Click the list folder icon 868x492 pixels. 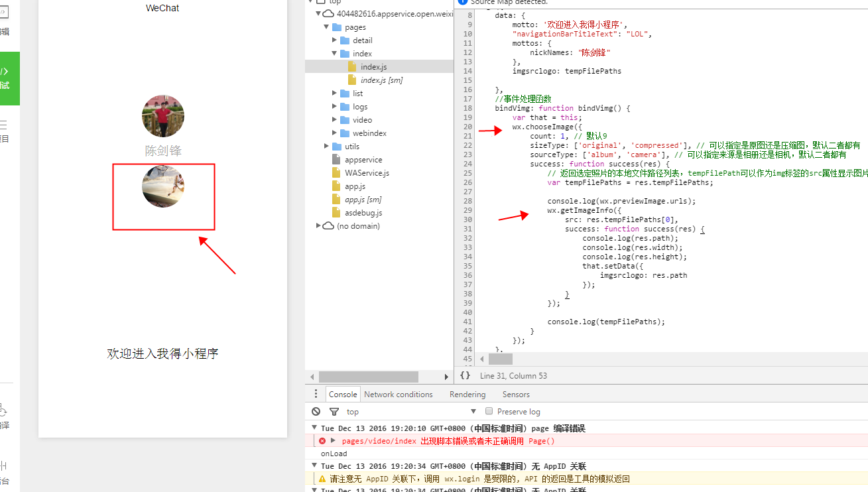[345, 93]
